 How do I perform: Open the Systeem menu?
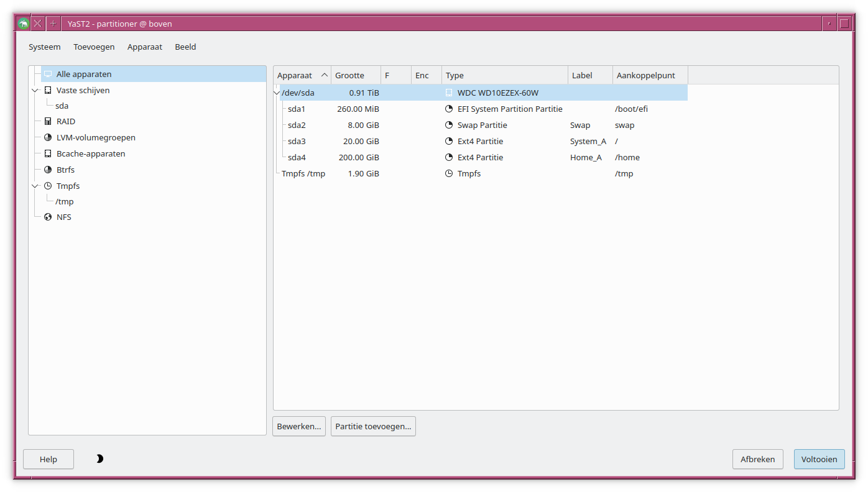click(x=45, y=47)
